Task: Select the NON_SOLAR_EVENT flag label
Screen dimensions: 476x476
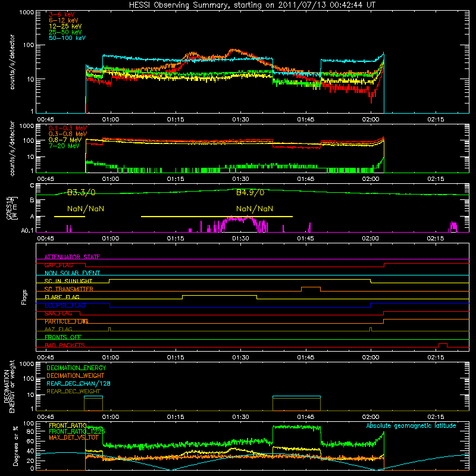Action: [x=72, y=273]
